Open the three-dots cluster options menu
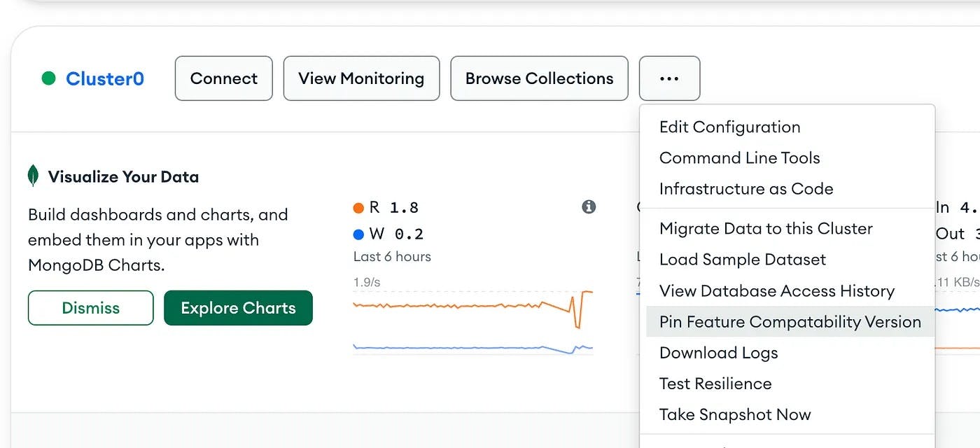980x448 pixels. point(669,78)
